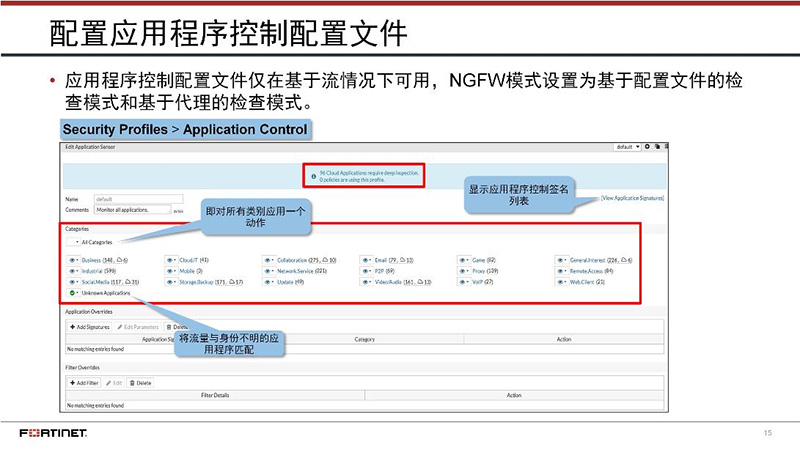Viewport: 800px width, 450px height.
Task: Open the Social.Media category action dropdown
Action: pyautogui.click(x=73, y=282)
